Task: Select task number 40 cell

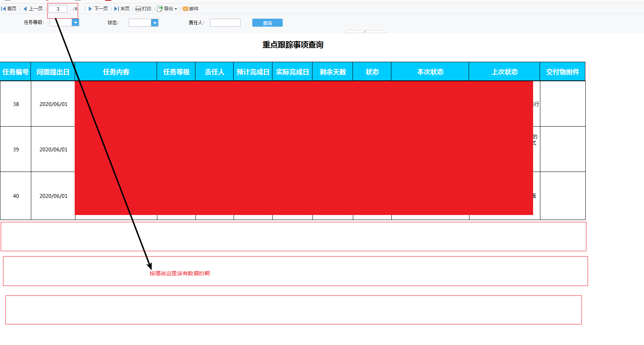Action: pos(16,196)
